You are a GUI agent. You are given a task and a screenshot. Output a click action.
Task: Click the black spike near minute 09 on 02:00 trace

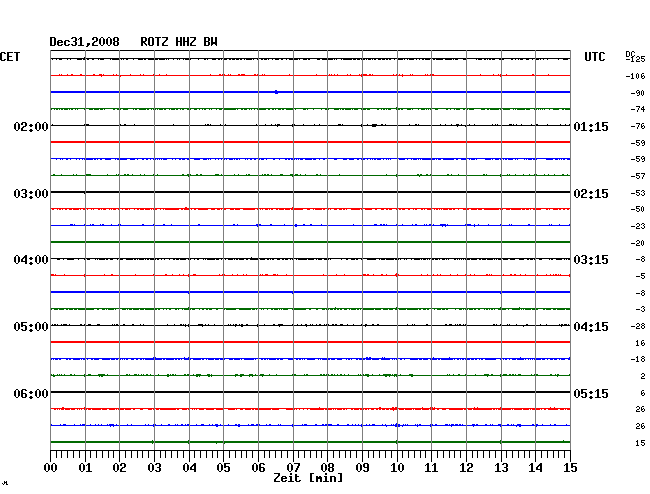[x=374, y=125]
